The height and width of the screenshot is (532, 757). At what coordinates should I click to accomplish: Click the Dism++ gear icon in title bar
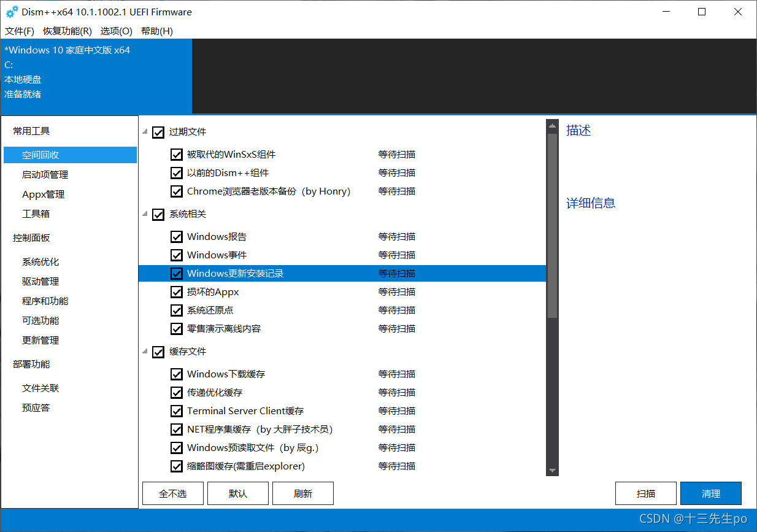tap(12, 12)
